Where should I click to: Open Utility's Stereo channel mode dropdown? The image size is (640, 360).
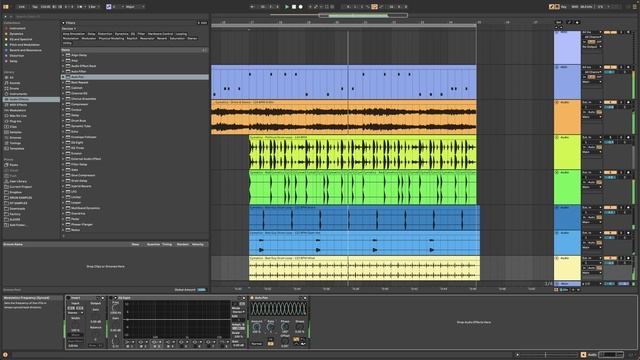[x=76, y=313]
